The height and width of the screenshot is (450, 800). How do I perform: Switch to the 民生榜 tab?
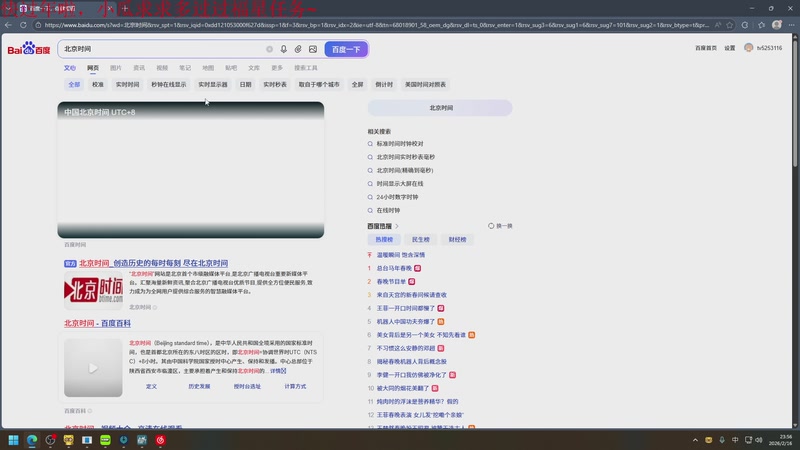coord(421,240)
